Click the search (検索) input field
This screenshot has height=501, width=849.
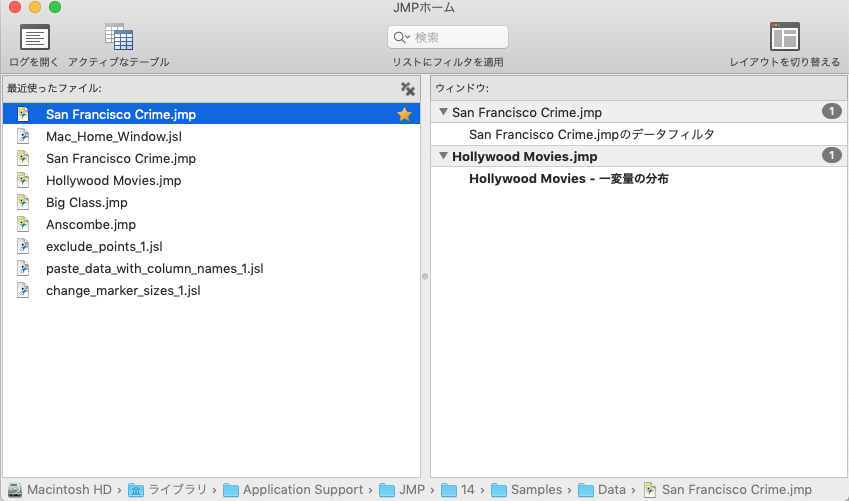(x=458, y=38)
